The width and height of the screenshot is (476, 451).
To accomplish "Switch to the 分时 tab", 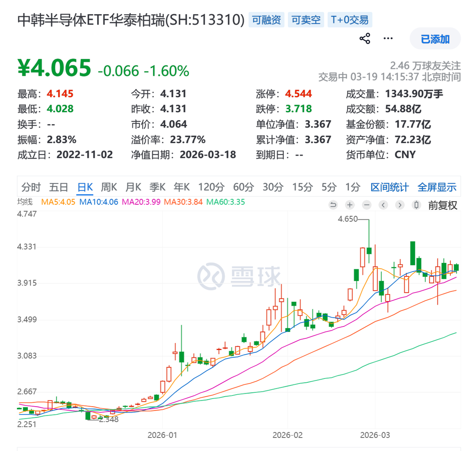I will [31, 187].
